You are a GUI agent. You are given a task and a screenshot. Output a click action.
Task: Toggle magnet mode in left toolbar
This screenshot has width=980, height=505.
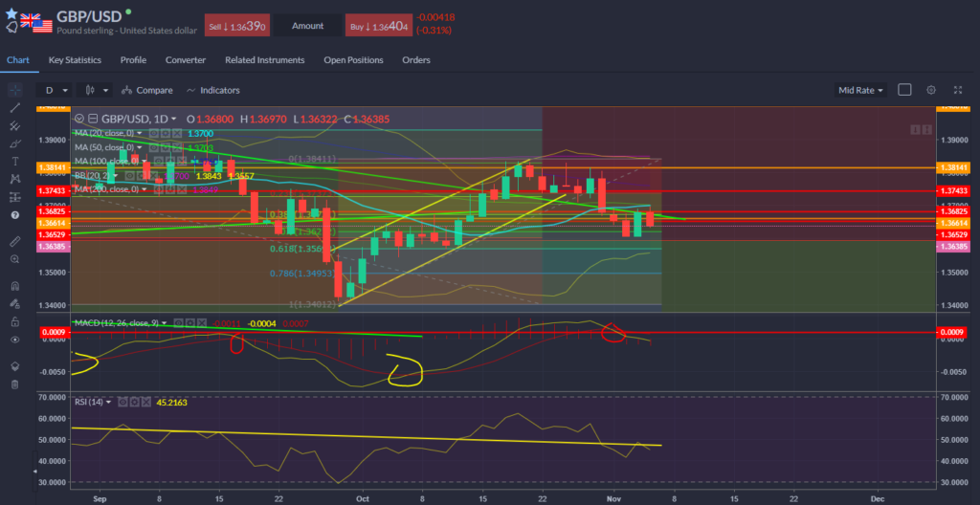14,285
